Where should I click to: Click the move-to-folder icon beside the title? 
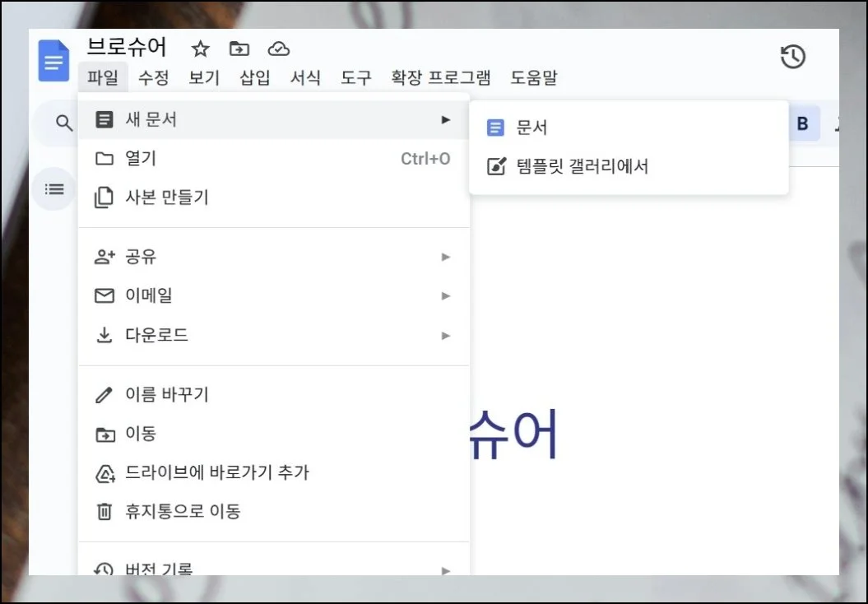pyautogui.click(x=239, y=48)
